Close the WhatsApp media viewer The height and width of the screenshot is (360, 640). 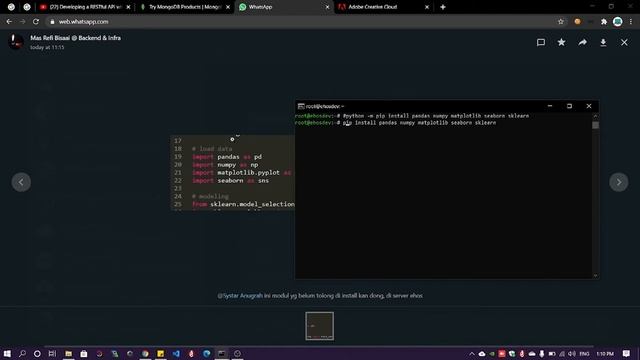(x=624, y=42)
